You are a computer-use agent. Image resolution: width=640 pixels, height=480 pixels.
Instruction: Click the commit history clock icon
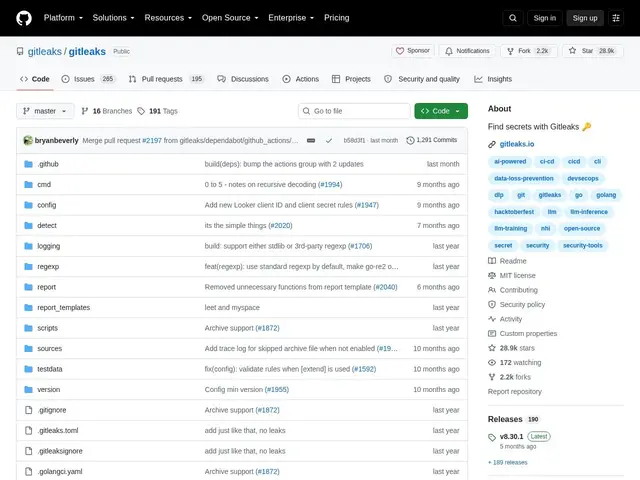coord(410,140)
